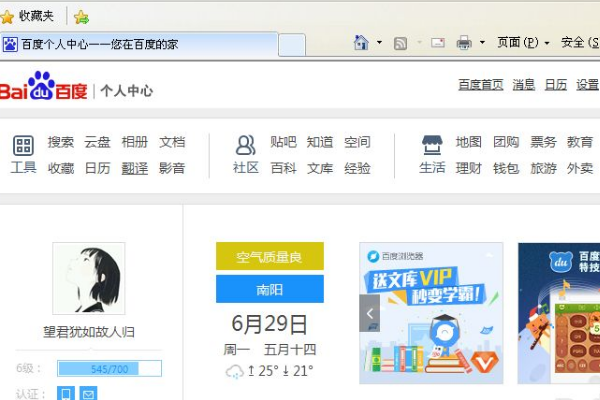Open 空间 in community section

click(x=357, y=142)
